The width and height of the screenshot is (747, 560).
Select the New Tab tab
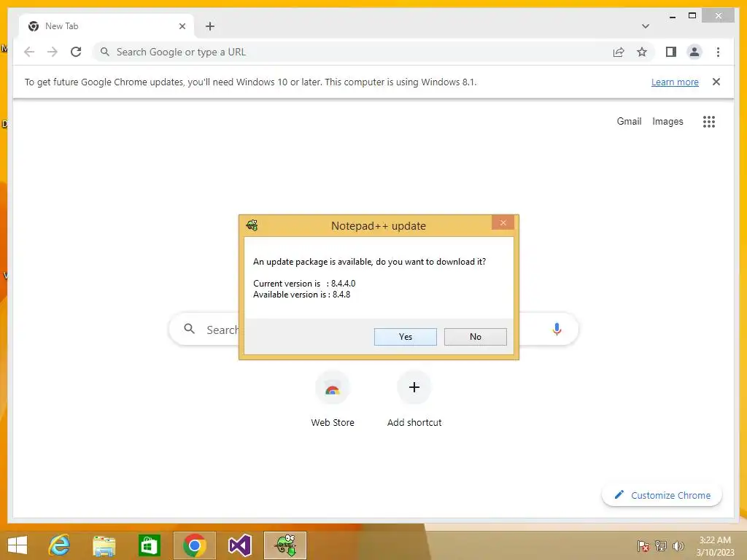[x=107, y=26]
